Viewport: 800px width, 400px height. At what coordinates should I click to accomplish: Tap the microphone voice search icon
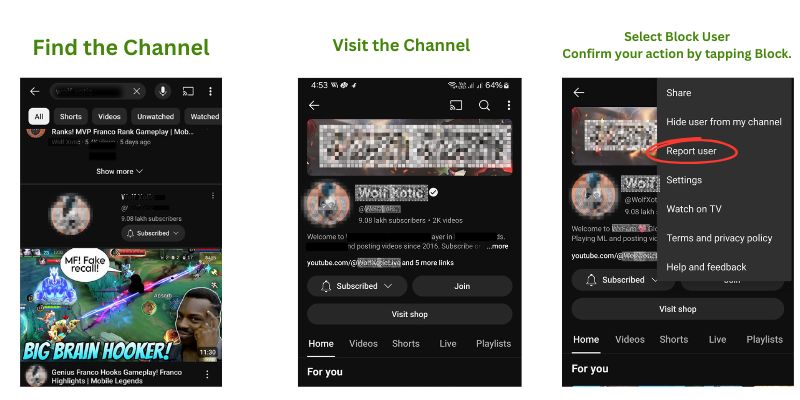pos(163,91)
